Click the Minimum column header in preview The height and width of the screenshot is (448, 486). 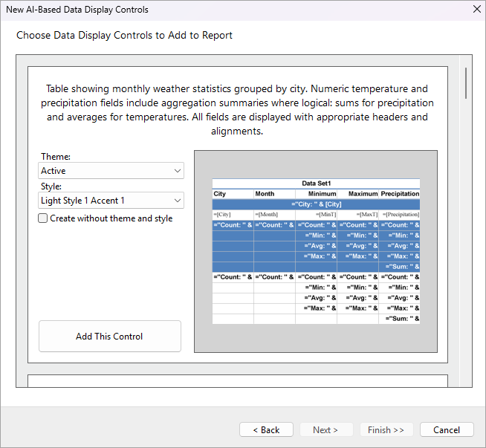316,194
